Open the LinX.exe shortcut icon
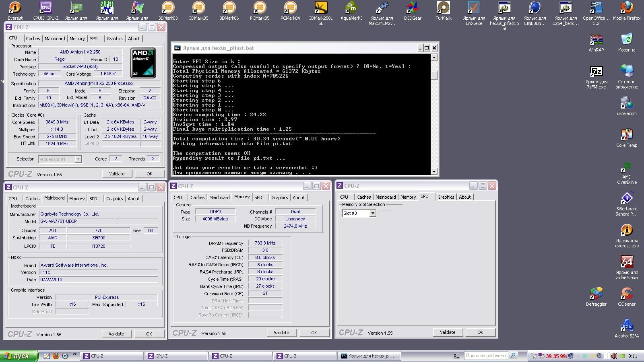This screenshot has width=644, height=362. click(474, 13)
